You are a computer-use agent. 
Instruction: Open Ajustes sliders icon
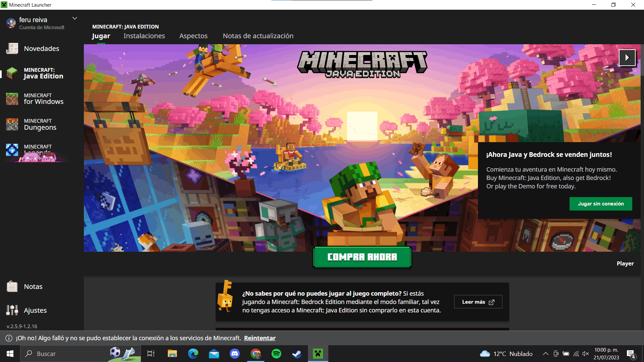pyautogui.click(x=12, y=310)
